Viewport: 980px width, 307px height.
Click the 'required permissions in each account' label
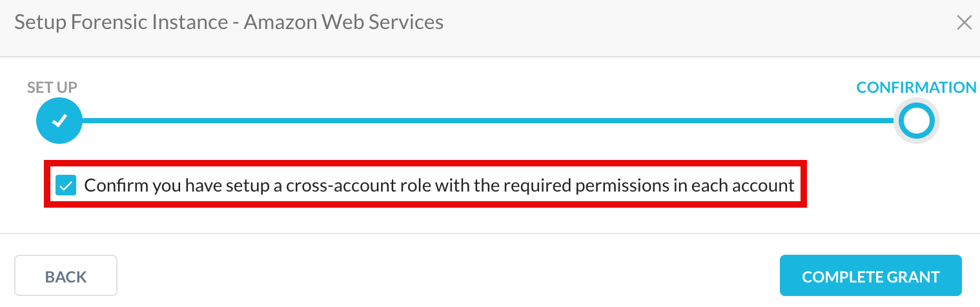click(x=657, y=186)
